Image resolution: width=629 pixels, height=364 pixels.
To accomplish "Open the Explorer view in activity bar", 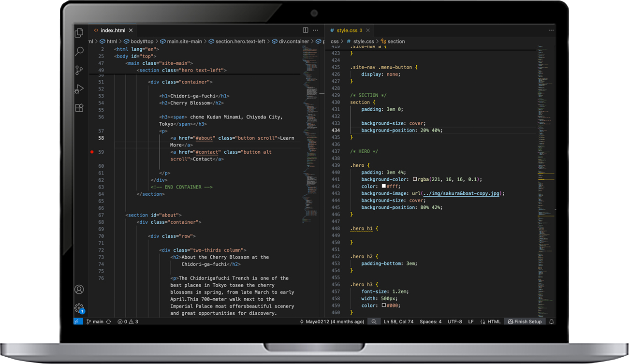I will (x=79, y=33).
